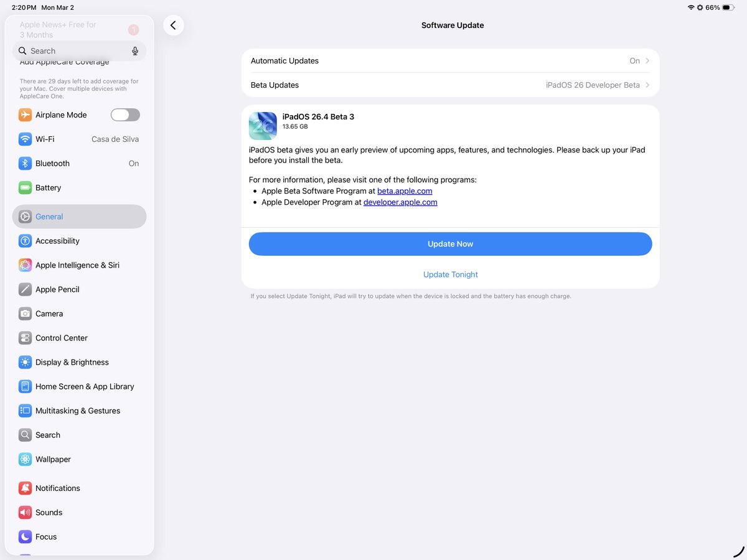Tap the time '2:20 PM' in status bar

[x=24, y=7]
